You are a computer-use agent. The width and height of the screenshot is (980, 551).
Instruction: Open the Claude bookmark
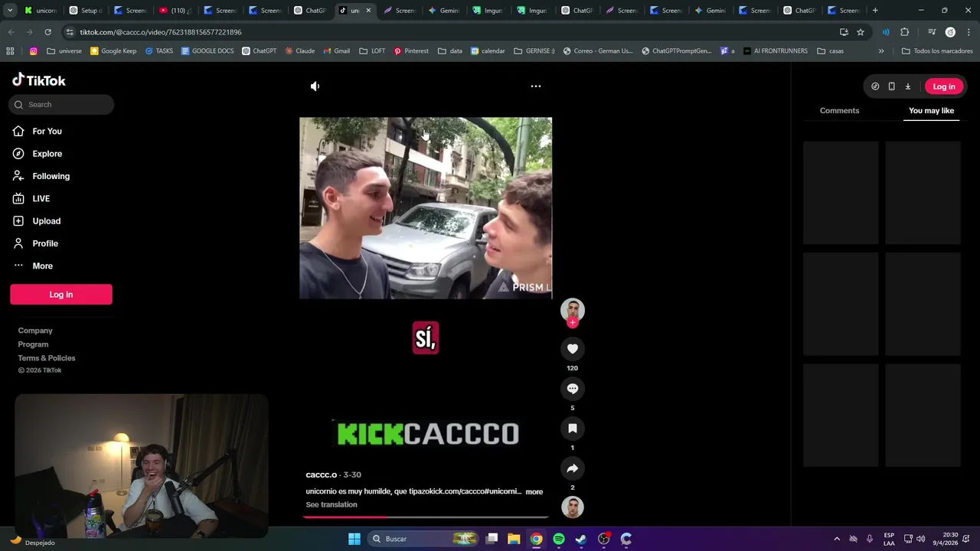(x=299, y=51)
